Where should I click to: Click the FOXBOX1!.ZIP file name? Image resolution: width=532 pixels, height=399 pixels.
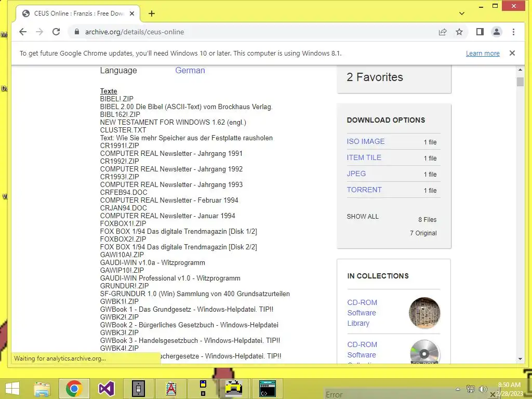pos(123,223)
